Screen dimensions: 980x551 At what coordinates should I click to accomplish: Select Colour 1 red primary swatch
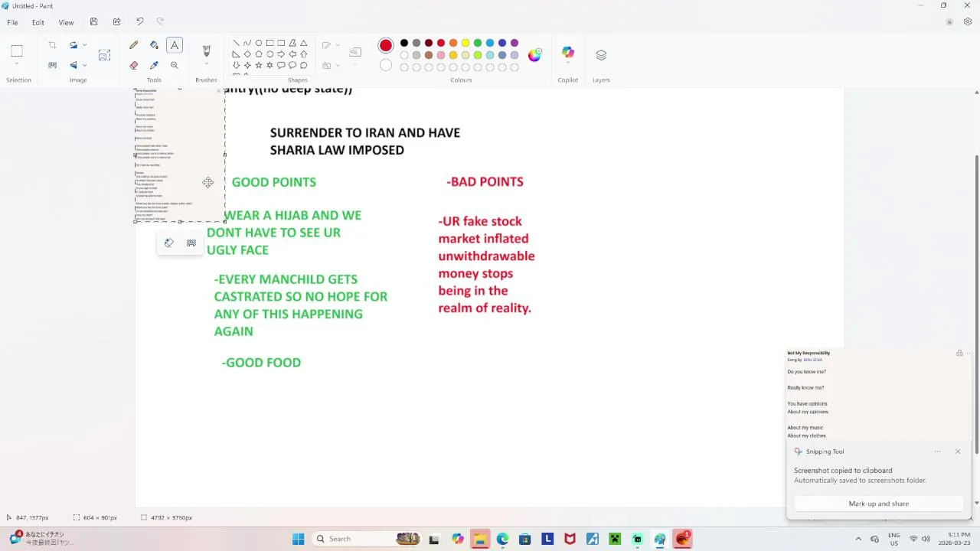pyautogui.click(x=386, y=46)
